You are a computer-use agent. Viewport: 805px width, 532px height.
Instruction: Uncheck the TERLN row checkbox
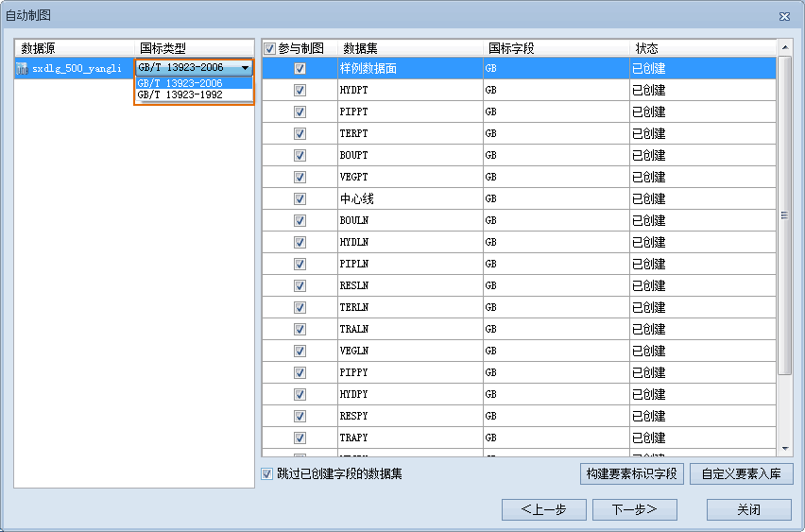click(300, 308)
